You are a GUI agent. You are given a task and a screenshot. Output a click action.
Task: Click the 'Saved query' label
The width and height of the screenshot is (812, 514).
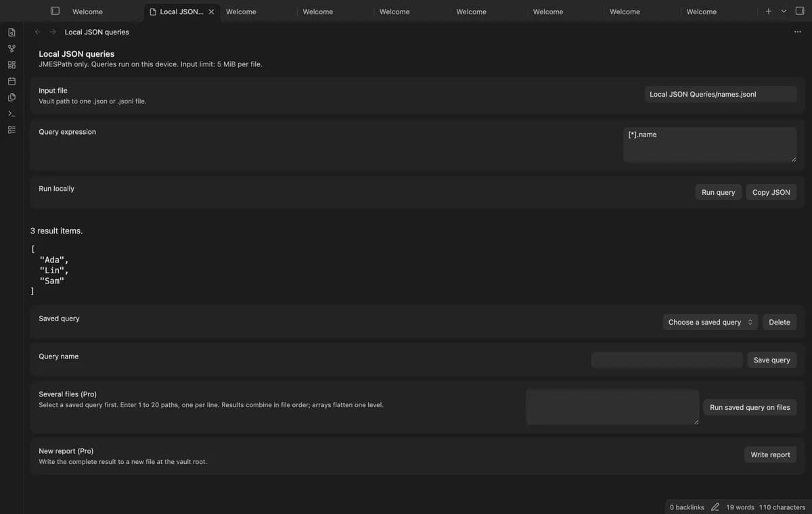point(59,319)
